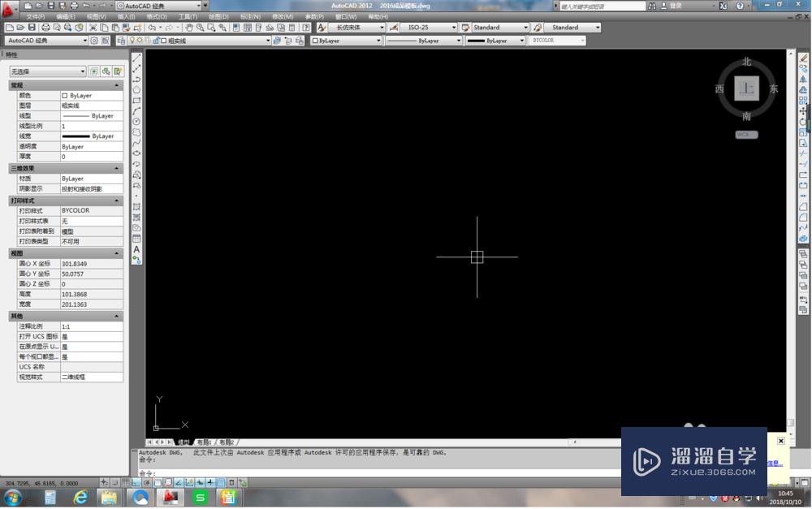Click the WCS button under the ViewCube
The image size is (812, 509).
pyautogui.click(x=746, y=134)
